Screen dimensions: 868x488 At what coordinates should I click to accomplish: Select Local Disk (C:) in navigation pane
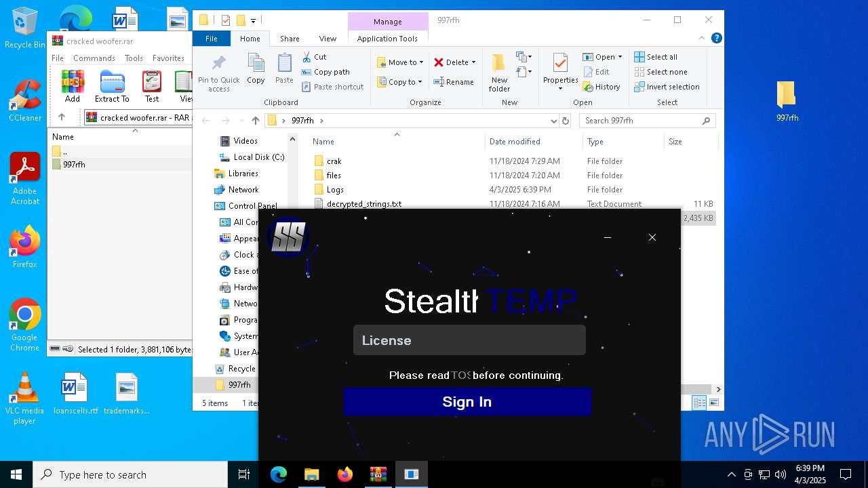pyautogui.click(x=258, y=157)
